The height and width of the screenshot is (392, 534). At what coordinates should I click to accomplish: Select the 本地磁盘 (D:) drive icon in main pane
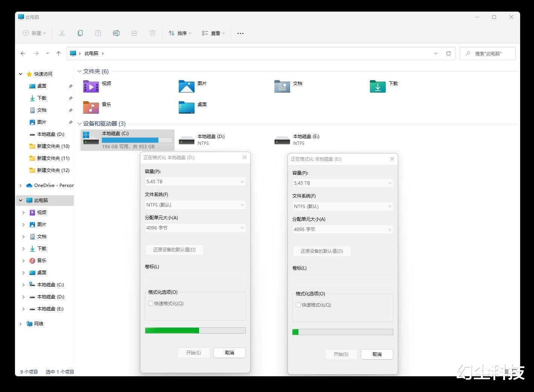pyautogui.click(x=186, y=140)
